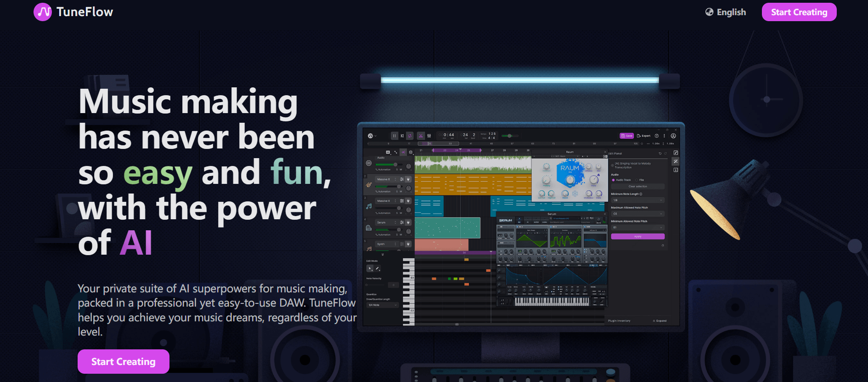Click the info icon beside Minimum Note Length
Image resolution: width=868 pixels, height=382 pixels.
tap(641, 194)
